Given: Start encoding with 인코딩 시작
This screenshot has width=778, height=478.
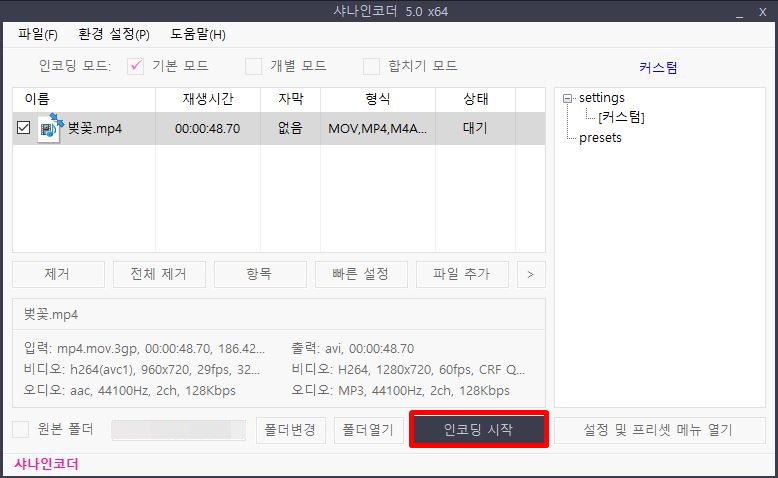Looking at the screenshot, I should tap(479, 429).
